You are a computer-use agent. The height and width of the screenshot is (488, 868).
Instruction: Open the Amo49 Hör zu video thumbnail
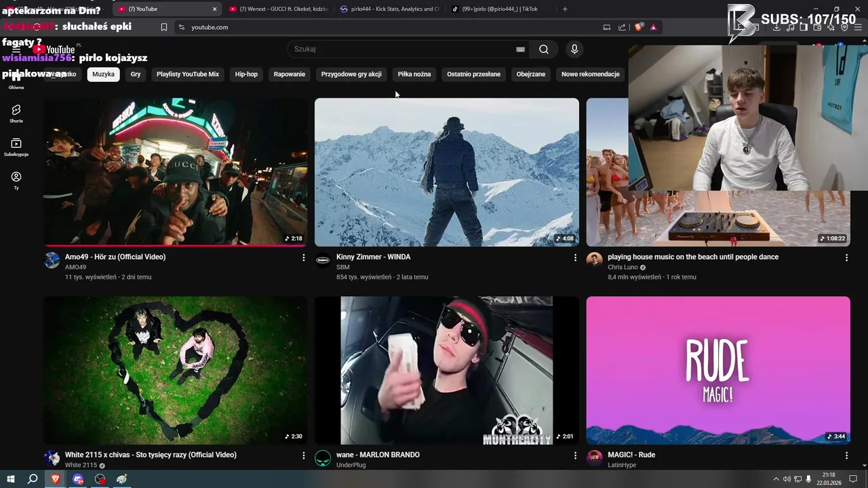coord(176,172)
